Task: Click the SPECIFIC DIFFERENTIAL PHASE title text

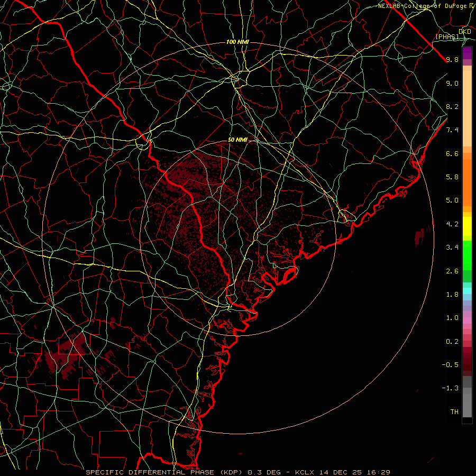Action: [150, 472]
